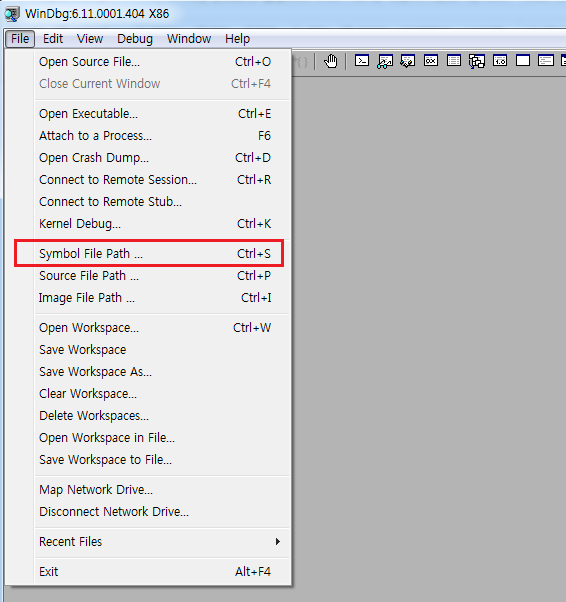566x602 pixels.
Task: Open the View menu
Action: point(90,39)
